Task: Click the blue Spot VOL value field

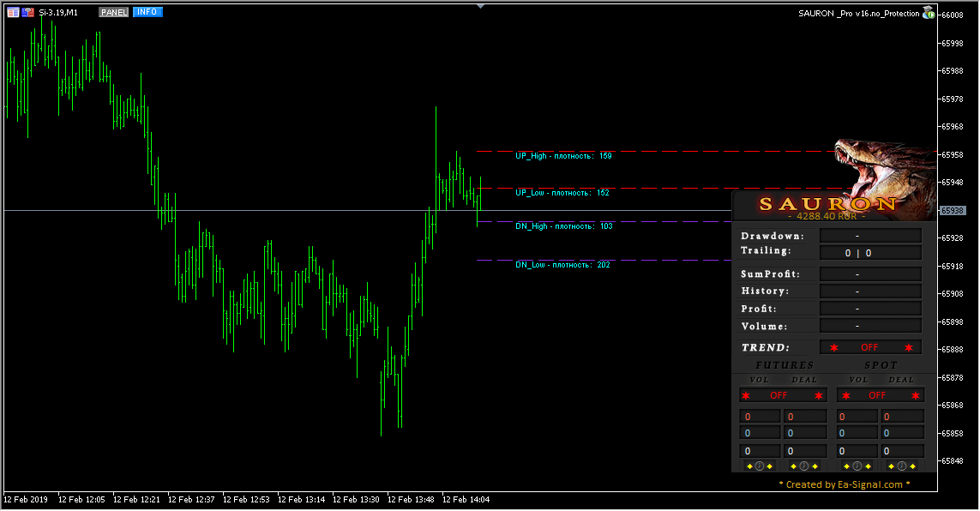Action: tap(857, 433)
